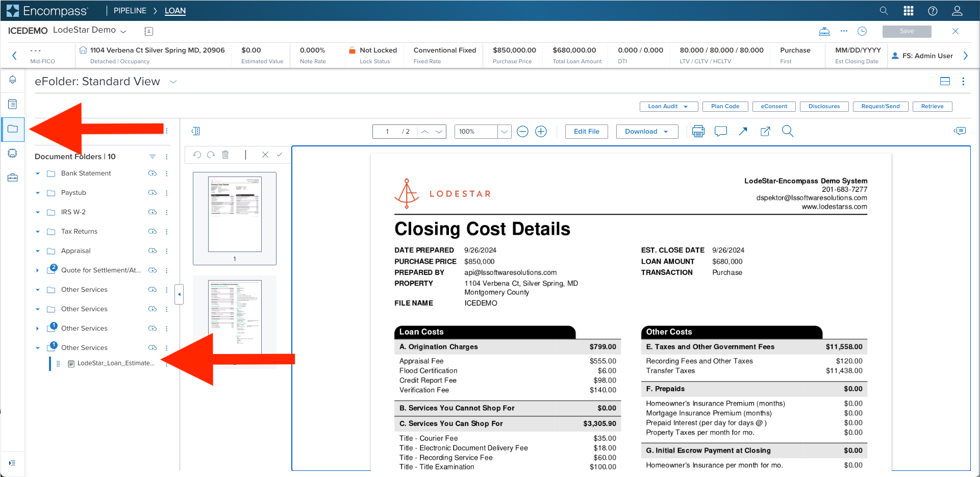
Task: Toggle the split panel layout view icon
Action: point(945,81)
